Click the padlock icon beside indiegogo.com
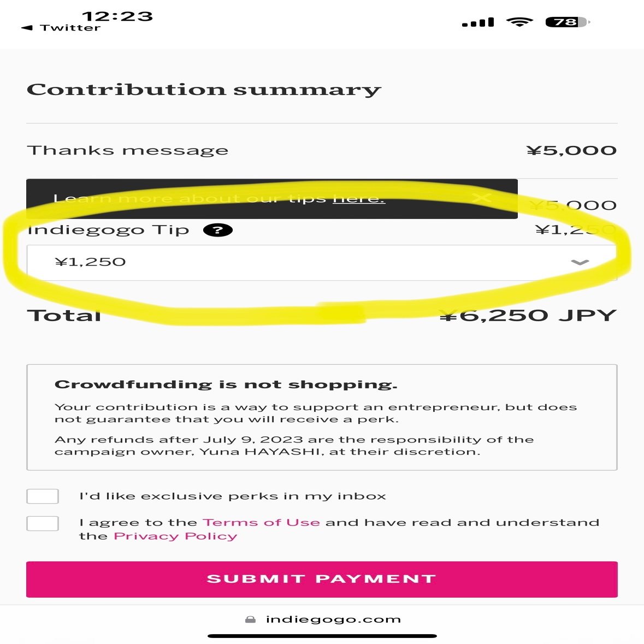This screenshot has width=644, height=644. tap(250, 619)
